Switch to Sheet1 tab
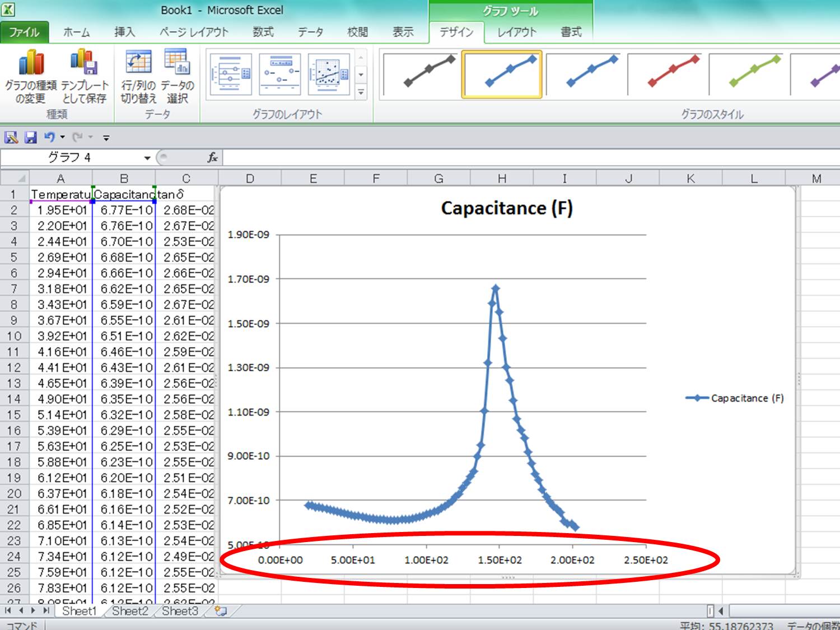The image size is (840, 630). click(79, 611)
